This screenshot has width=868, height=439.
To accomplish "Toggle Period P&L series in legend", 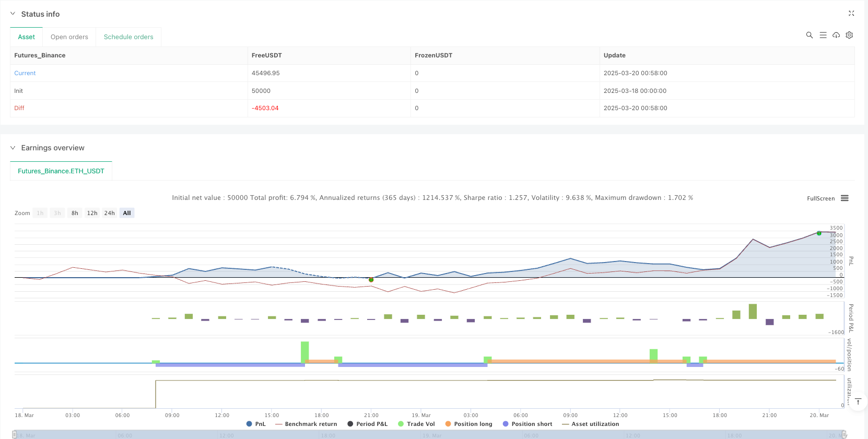I will pyautogui.click(x=367, y=424).
